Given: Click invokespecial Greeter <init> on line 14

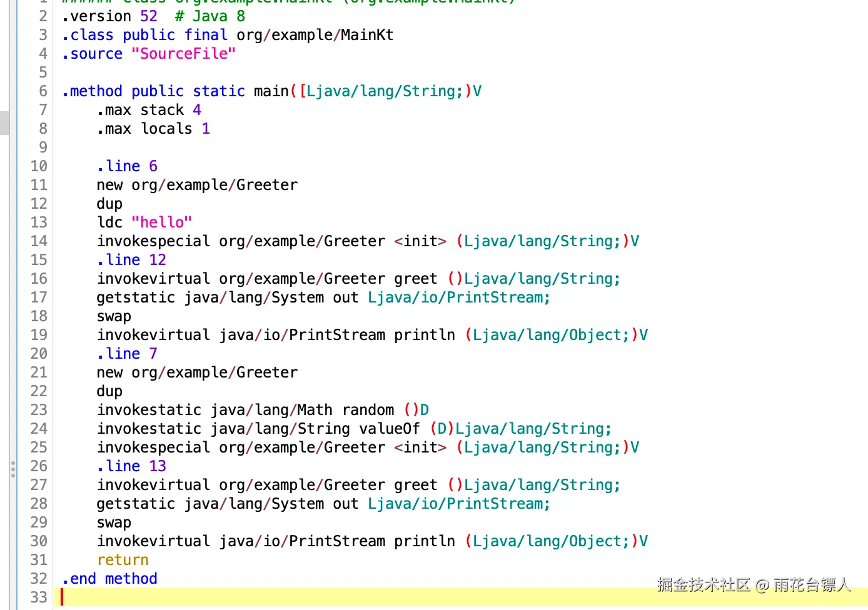Looking at the screenshot, I should (368, 241).
